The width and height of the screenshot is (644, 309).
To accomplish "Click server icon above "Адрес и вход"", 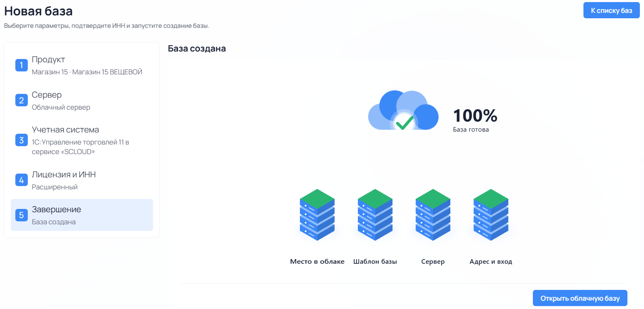I will (x=491, y=215).
